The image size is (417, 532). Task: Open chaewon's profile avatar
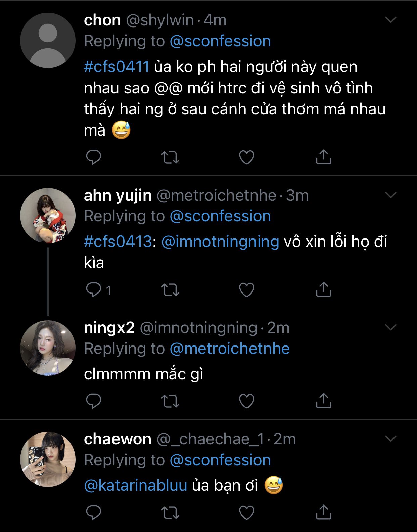click(x=48, y=459)
